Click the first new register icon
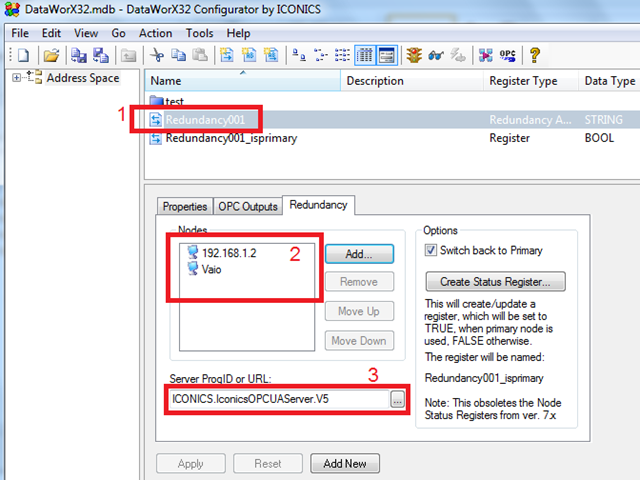Image resolution: width=640 pixels, height=480 pixels. pos(227,55)
